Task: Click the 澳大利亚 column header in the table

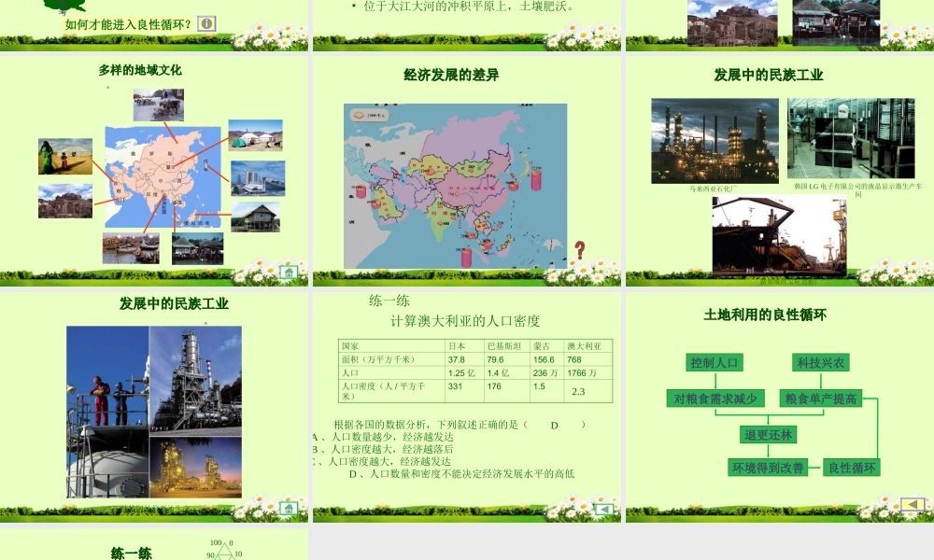Action: click(x=585, y=345)
